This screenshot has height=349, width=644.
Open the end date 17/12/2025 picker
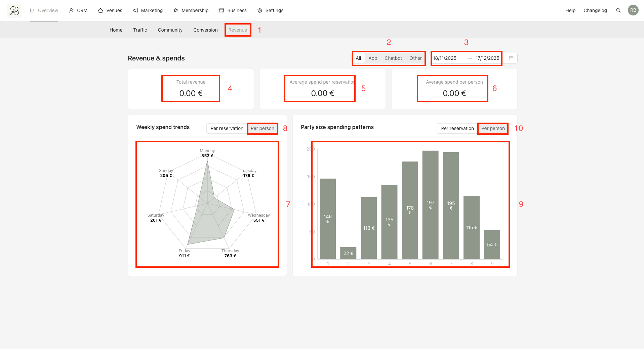tap(487, 58)
